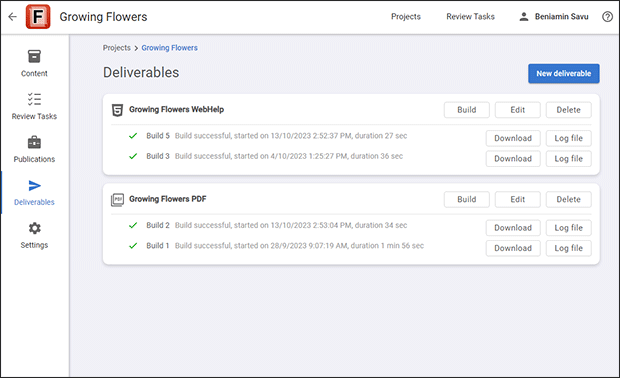The width and height of the screenshot is (620, 378).
Task: Download Build 5 output
Action: (x=513, y=138)
